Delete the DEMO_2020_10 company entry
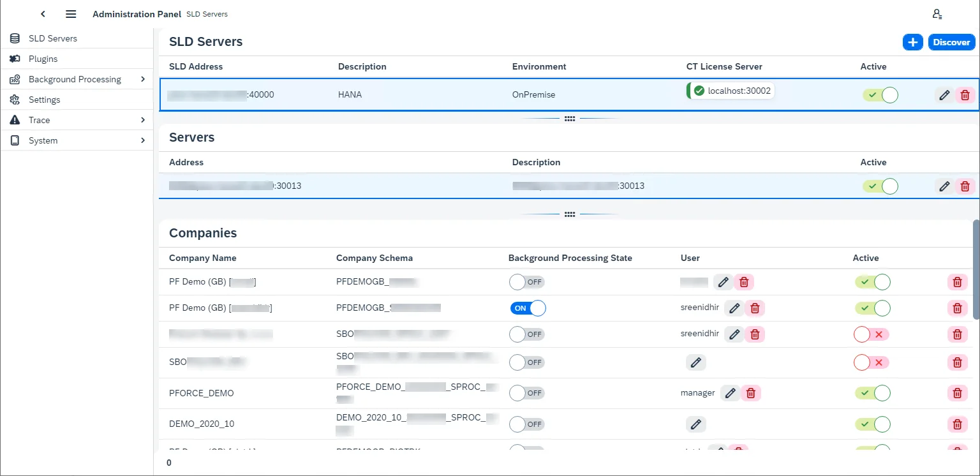The width and height of the screenshot is (980, 476). 957,424
